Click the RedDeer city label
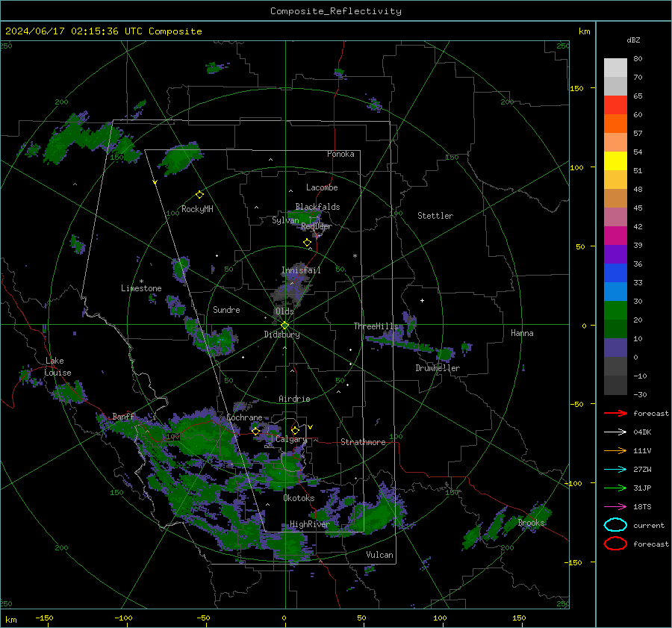The height and width of the screenshot is (628, 672). [x=317, y=226]
